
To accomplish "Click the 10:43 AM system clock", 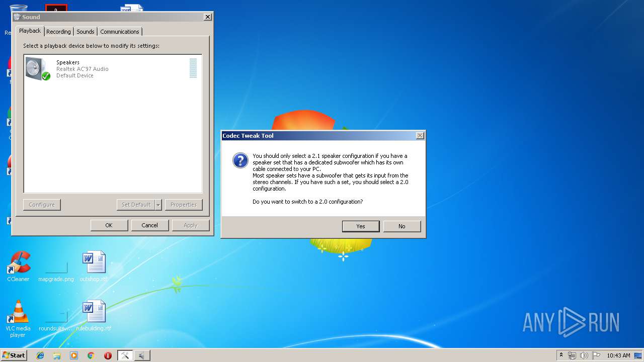I will coord(618,355).
